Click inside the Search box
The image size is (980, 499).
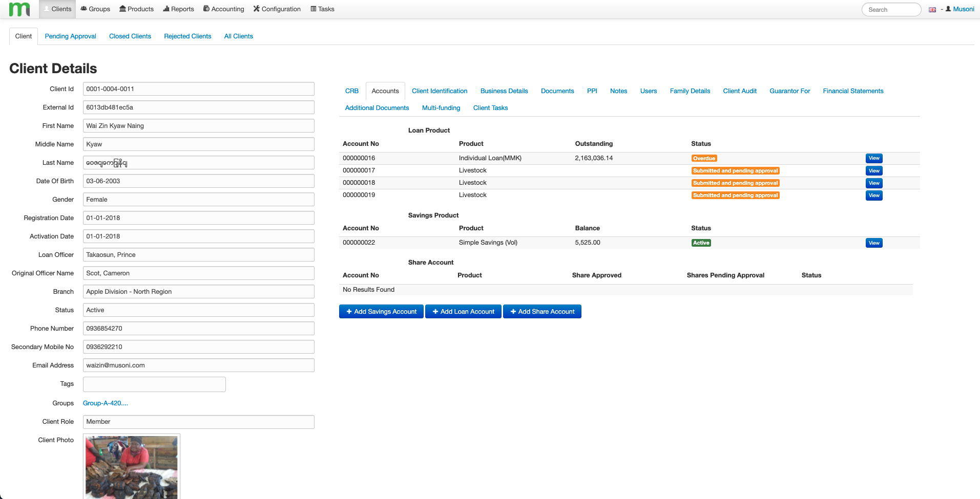pyautogui.click(x=891, y=9)
